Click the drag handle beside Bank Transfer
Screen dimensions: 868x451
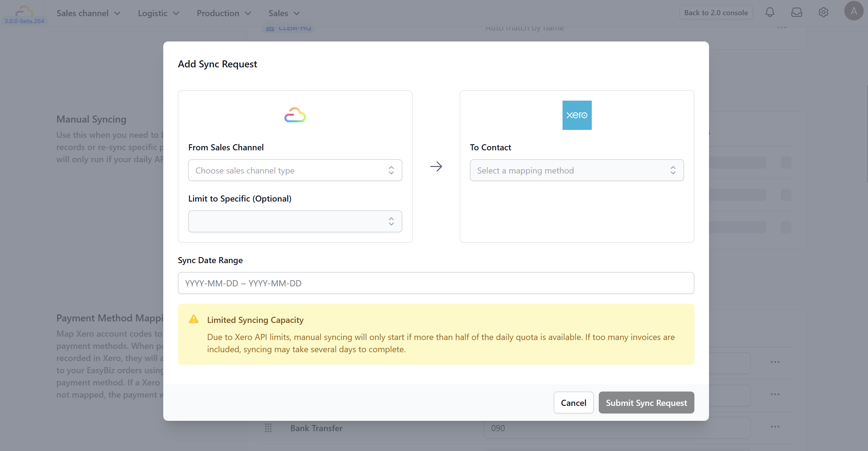268,428
